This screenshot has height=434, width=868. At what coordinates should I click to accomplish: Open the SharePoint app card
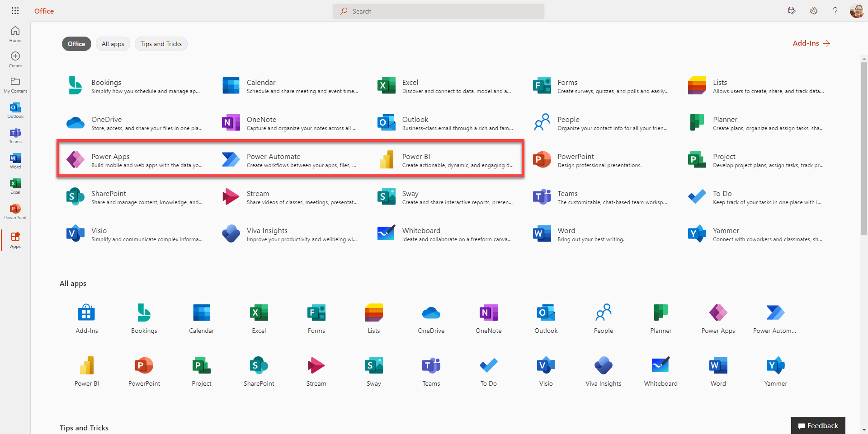(x=134, y=197)
